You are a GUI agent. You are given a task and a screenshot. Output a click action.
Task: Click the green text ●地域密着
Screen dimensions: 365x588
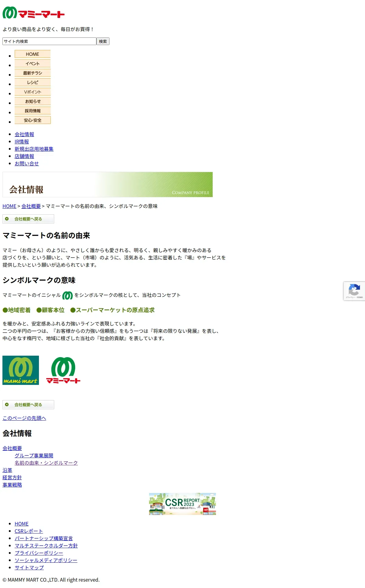(16, 310)
